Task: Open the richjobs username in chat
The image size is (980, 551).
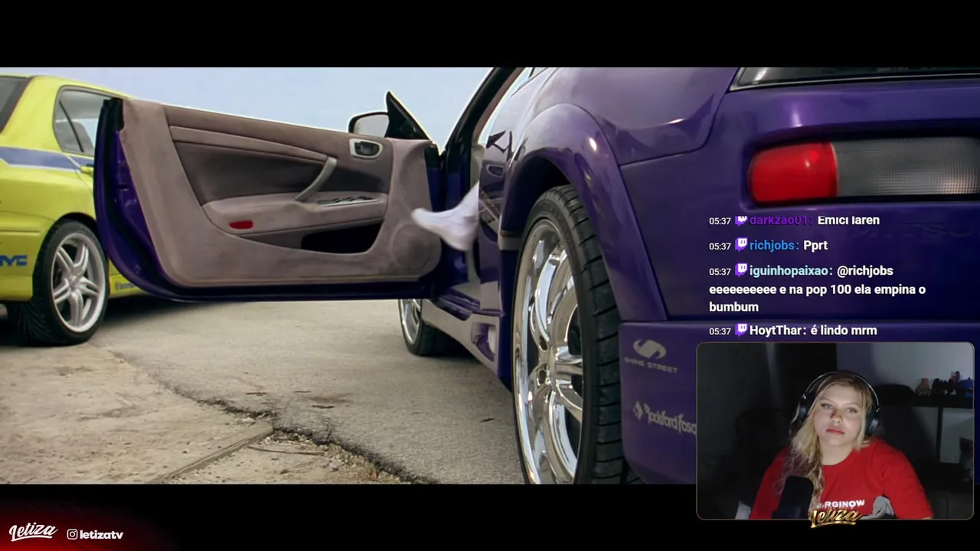Action: tap(774, 246)
